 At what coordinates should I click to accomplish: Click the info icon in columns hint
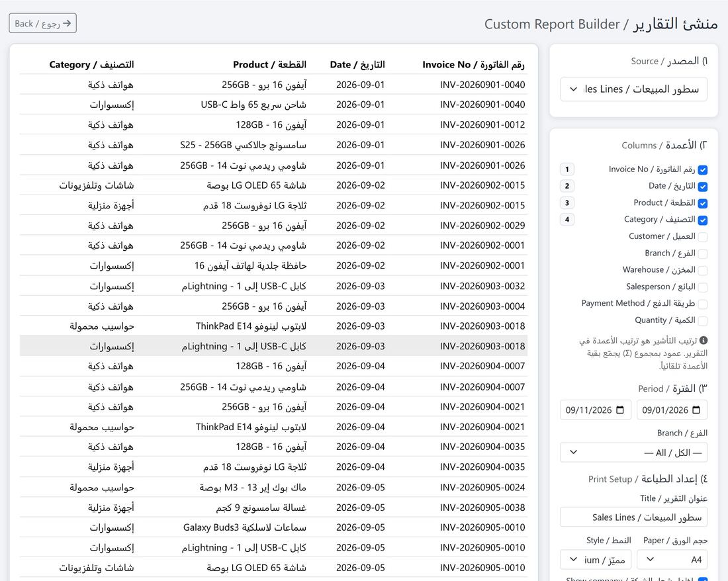pyautogui.click(x=704, y=340)
